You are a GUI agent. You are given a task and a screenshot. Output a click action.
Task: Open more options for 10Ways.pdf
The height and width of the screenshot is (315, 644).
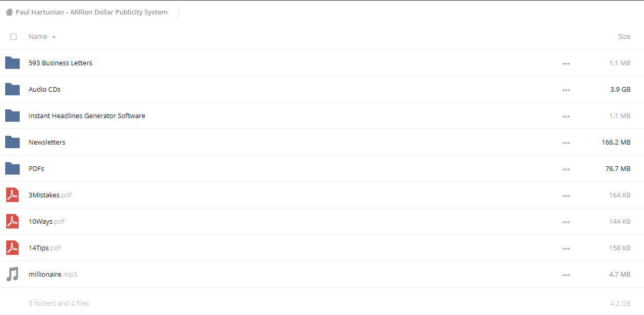566,222
